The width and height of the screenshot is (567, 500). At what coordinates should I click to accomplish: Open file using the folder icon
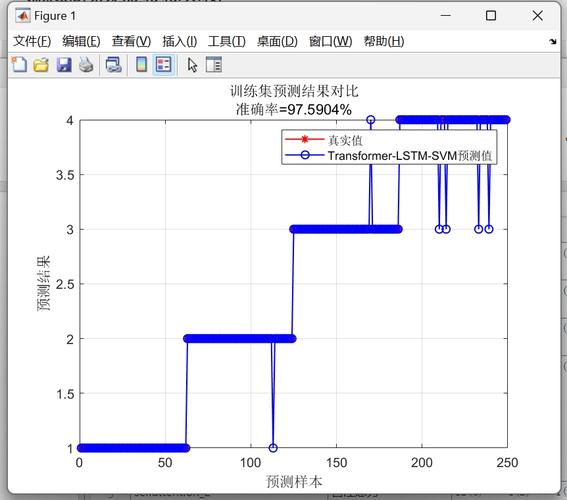click(x=41, y=65)
